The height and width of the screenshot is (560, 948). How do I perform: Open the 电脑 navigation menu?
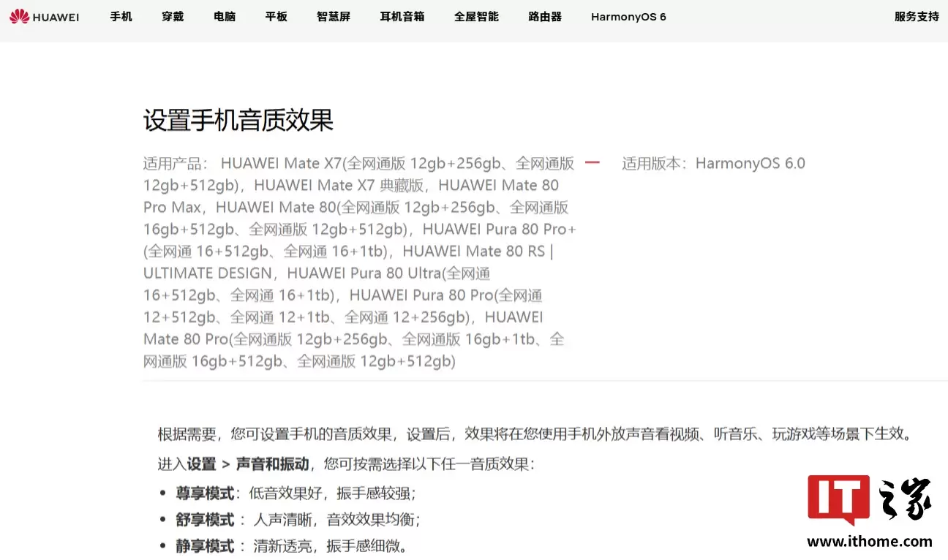[x=224, y=16]
